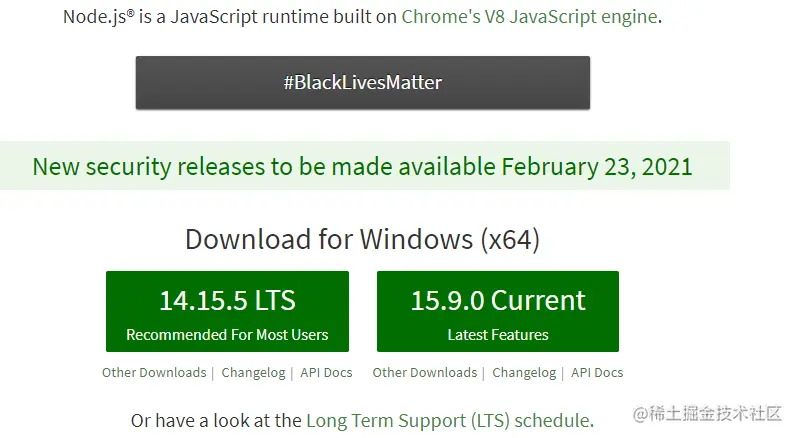Download the 15.9.0 Current version
797x438 pixels.
tap(498, 311)
